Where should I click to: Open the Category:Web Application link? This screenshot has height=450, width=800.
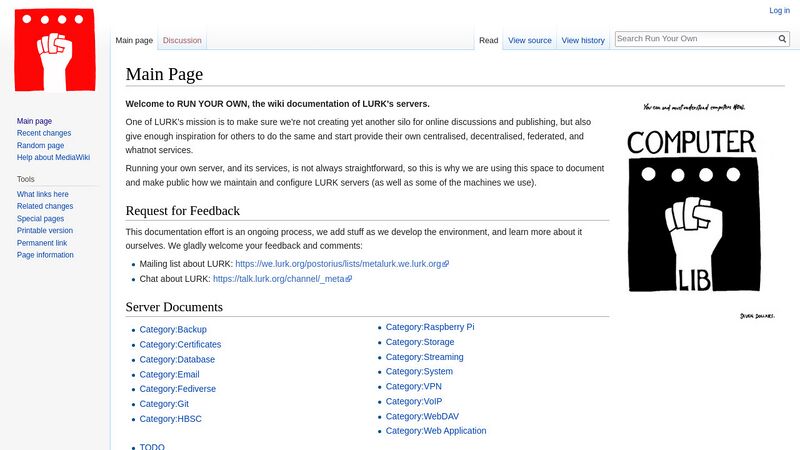click(x=436, y=431)
